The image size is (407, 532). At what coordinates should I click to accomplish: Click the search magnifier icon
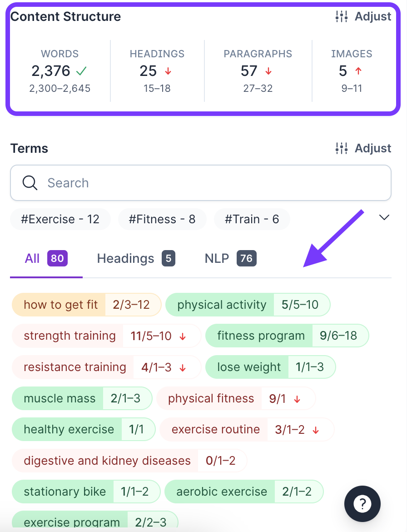point(30,183)
